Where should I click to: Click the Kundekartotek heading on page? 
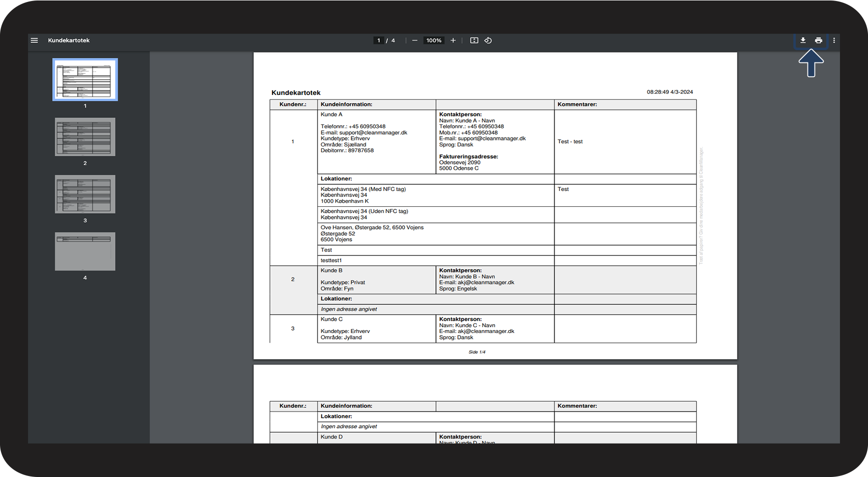pyautogui.click(x=296, y=92)
